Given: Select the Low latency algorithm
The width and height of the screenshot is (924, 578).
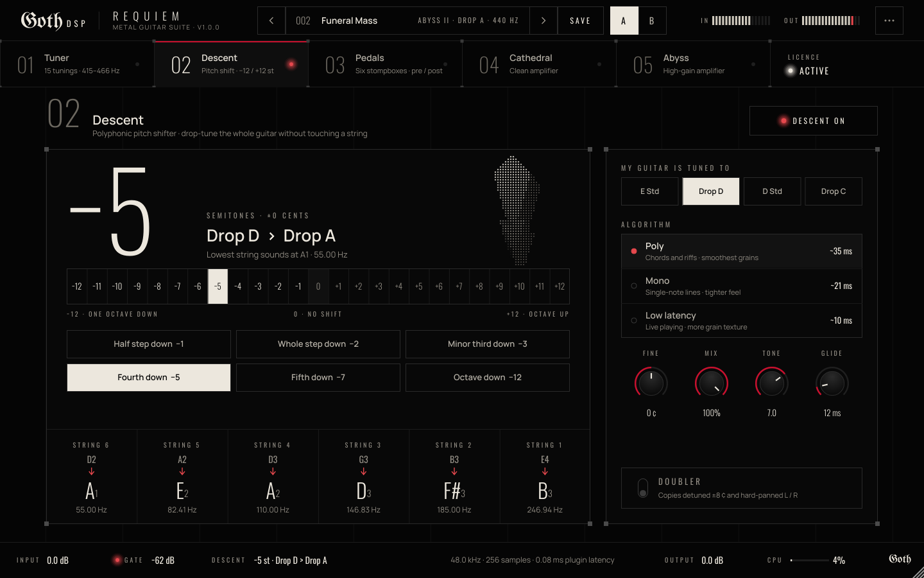Looking at the screenshot, I should tap(742, 320).
